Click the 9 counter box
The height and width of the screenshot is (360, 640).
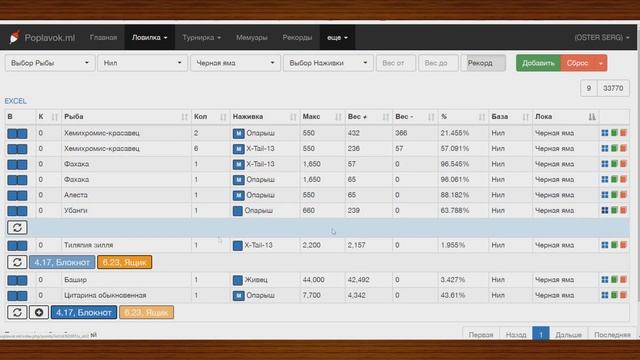point(589,88)
